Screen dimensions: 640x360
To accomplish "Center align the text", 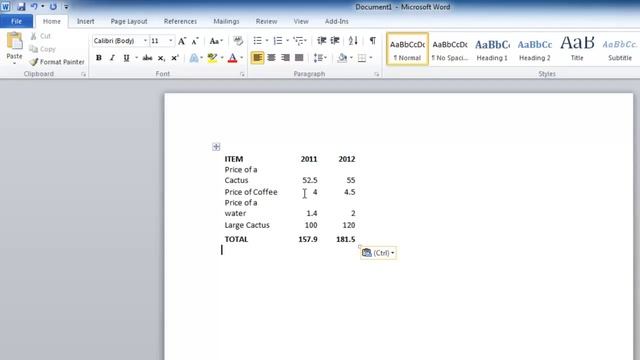I will click(271, 58).
